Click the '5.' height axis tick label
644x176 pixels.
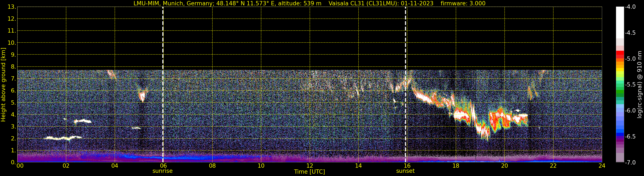click(13, 103)
